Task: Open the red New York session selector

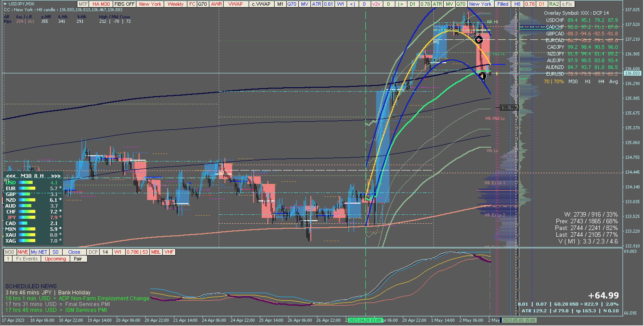Action: [150, 4]
